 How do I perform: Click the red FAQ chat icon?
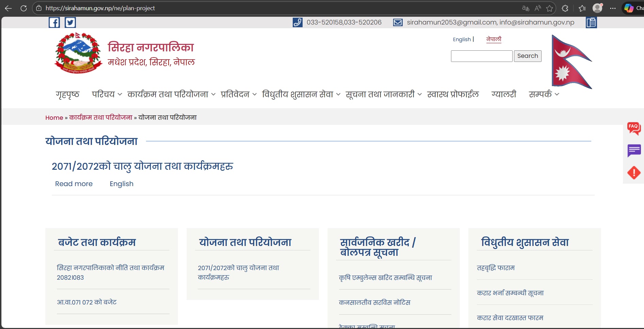[x=634, y=128]
